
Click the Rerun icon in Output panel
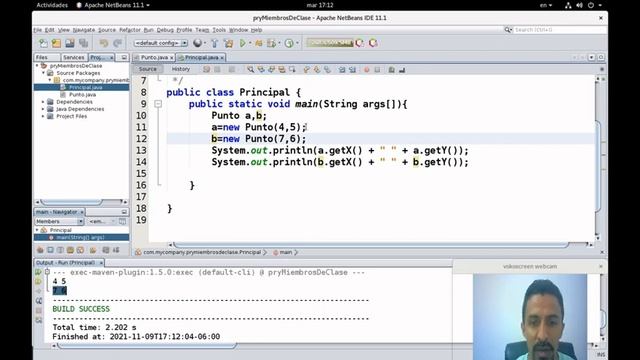point(38,272)
